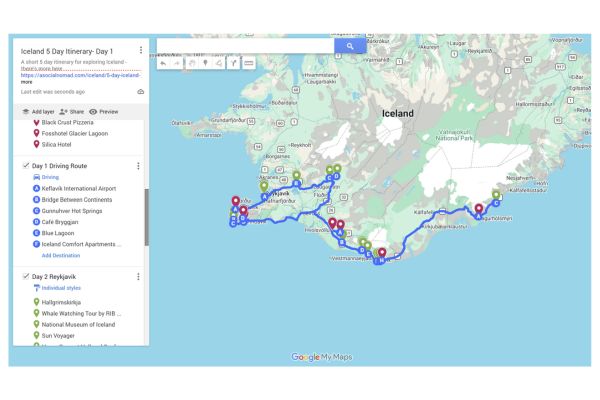Open the map title options menu
600x400 pixels.
141,50
